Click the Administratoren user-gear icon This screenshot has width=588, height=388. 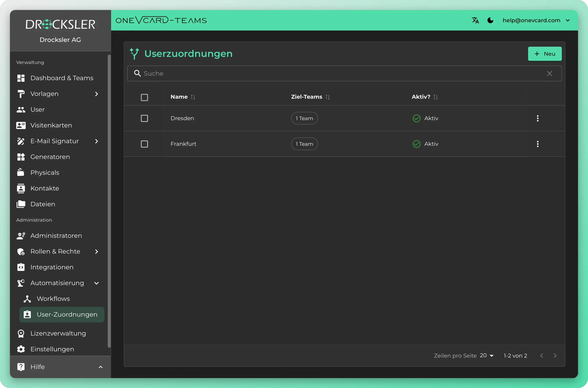21,235
